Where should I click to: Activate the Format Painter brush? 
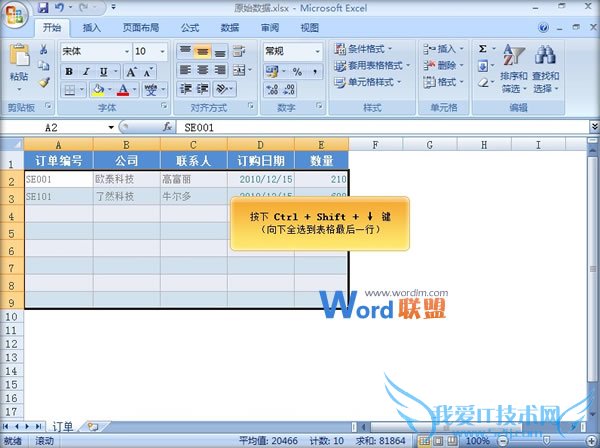(44, 82)
